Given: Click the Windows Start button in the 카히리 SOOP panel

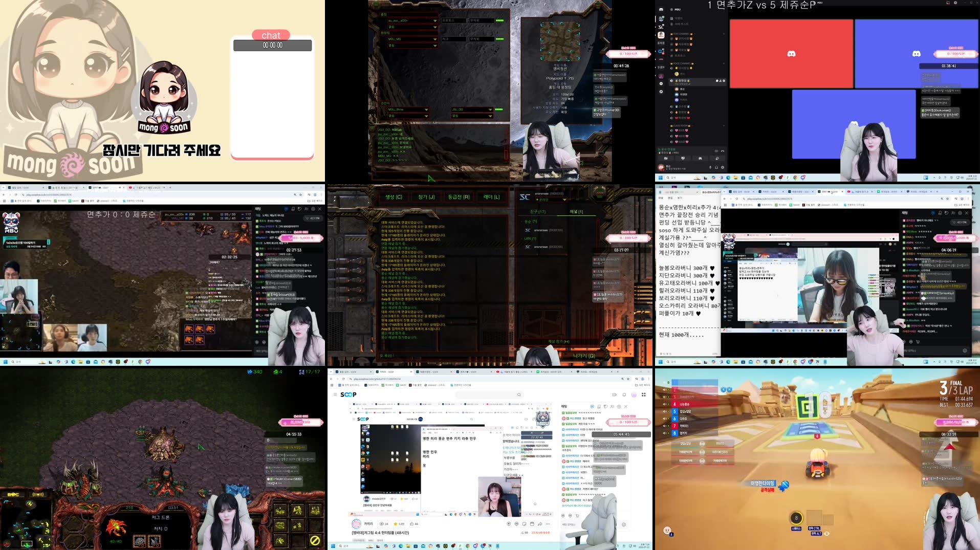Looking at the screenshot, I should 333,546.
